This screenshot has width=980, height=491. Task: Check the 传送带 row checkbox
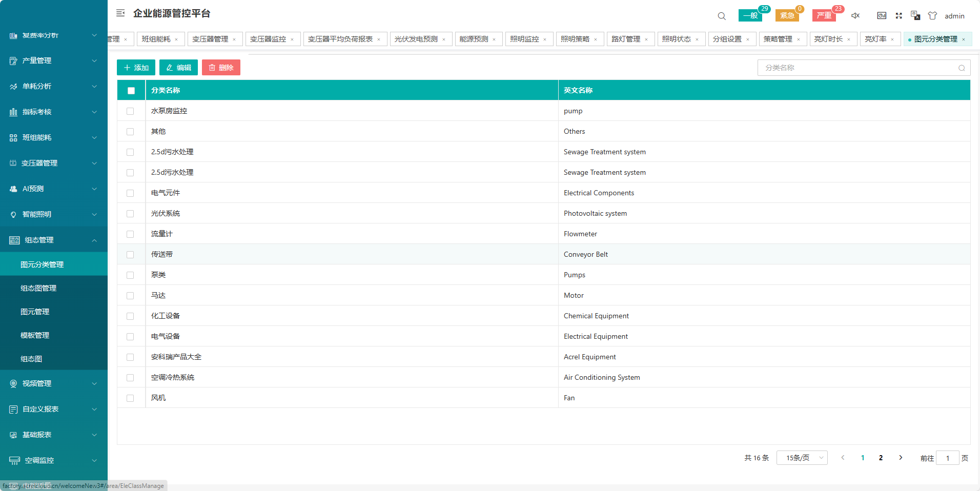(130, 255)
